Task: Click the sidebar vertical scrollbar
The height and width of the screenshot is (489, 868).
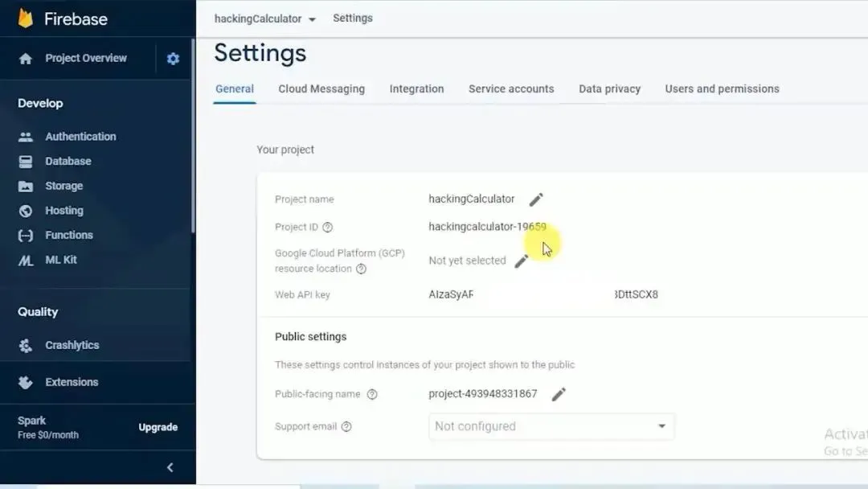Action: [x=193, y=137]
